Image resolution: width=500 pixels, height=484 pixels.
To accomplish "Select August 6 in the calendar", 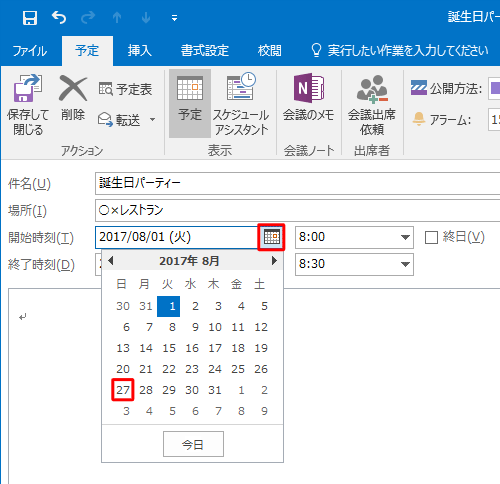I will click(x=126, y=327).
